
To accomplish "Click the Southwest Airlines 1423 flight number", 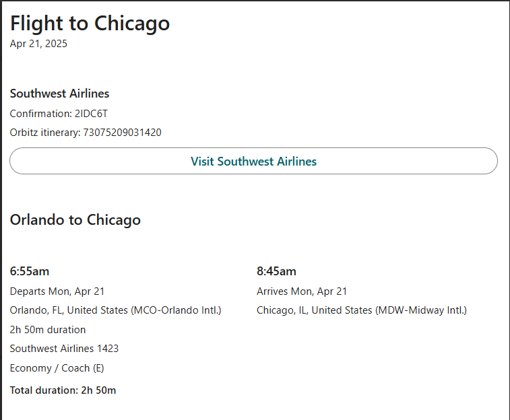I will point(65,349).
